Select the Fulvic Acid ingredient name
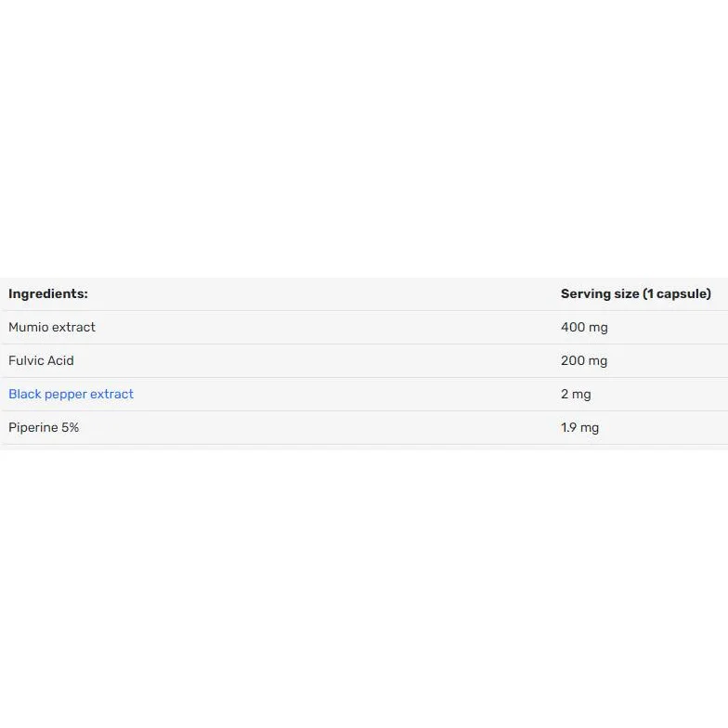Viewport: 728px width, 728px height. (41, 360)
